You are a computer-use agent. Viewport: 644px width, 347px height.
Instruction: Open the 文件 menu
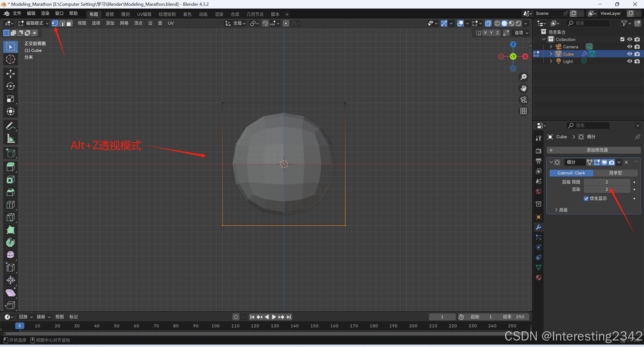(17, 13)
